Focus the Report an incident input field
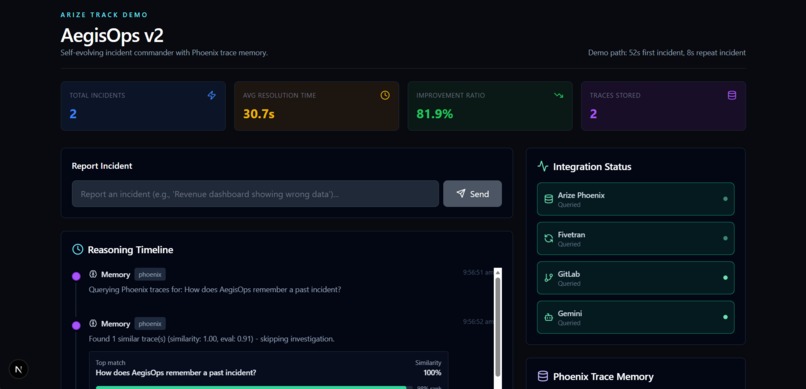Viewport: 806px width, 389px height. 255,194
